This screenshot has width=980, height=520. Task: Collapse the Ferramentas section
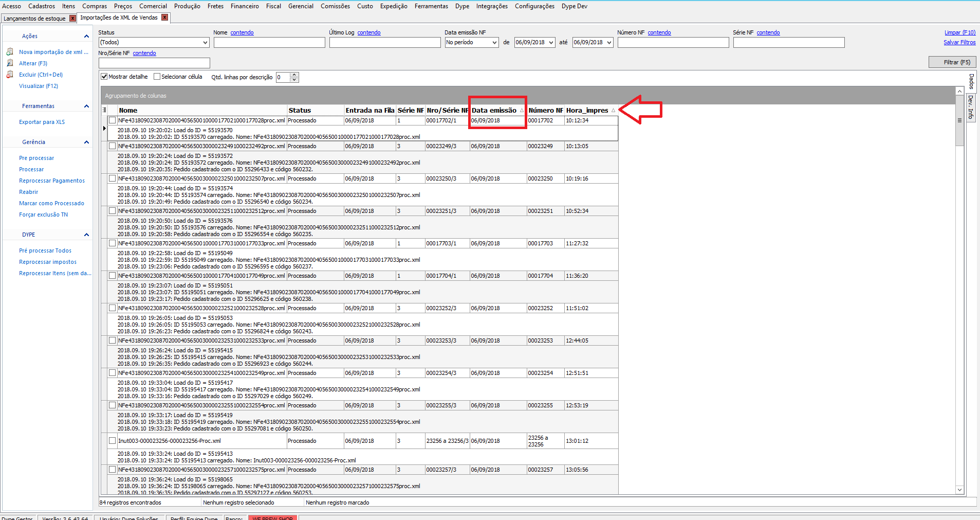coord(86,106)
